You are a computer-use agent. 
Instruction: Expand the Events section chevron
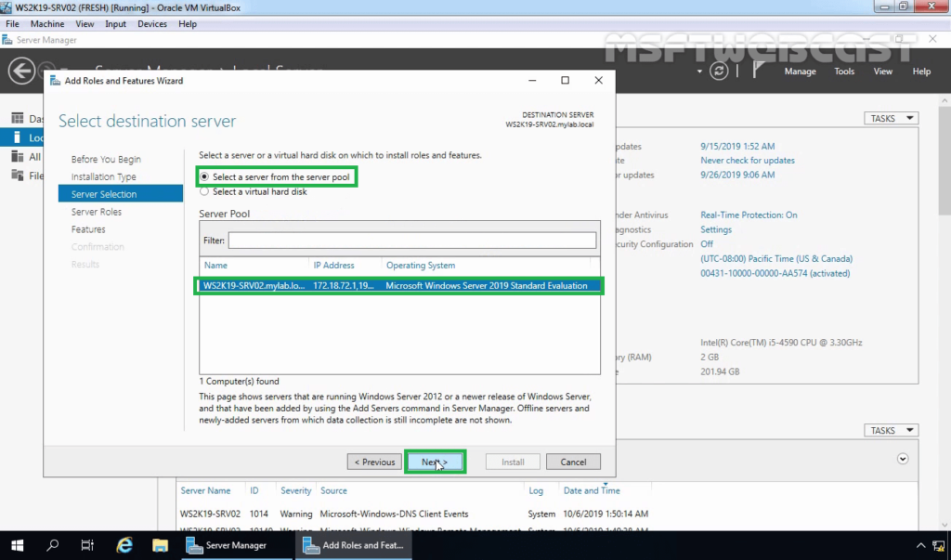click(903, 459)
